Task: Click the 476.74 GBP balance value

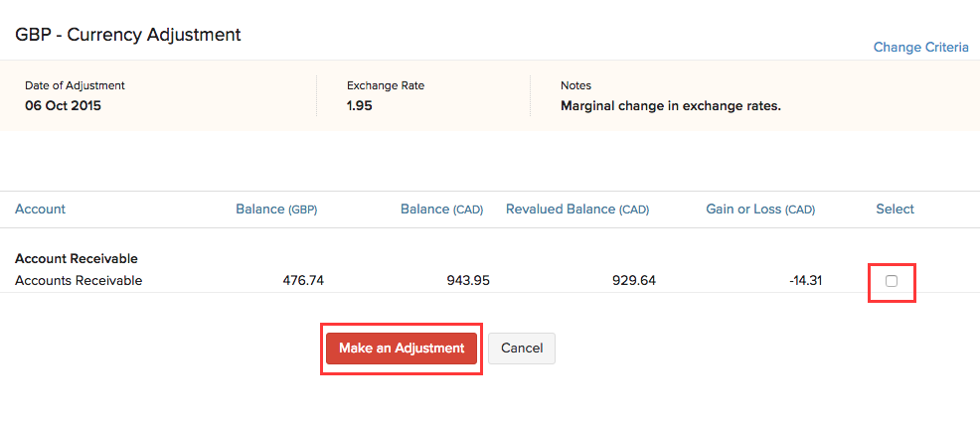Action: tap(303, 281)
